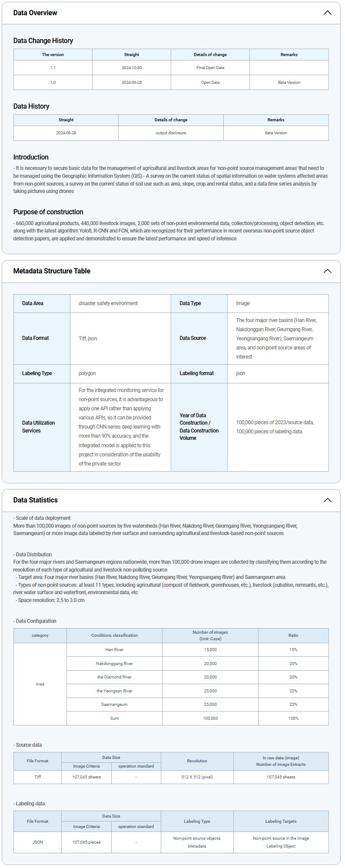Click the Introduction heading
The height and width of the screenshot is (868, 345).
(x=31, y=157)
